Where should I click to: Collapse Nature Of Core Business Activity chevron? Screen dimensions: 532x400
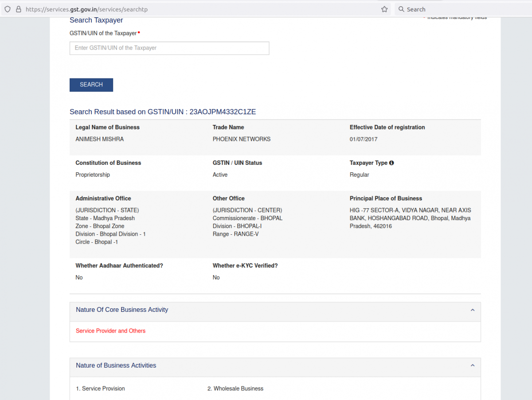(x=472, y=310)
